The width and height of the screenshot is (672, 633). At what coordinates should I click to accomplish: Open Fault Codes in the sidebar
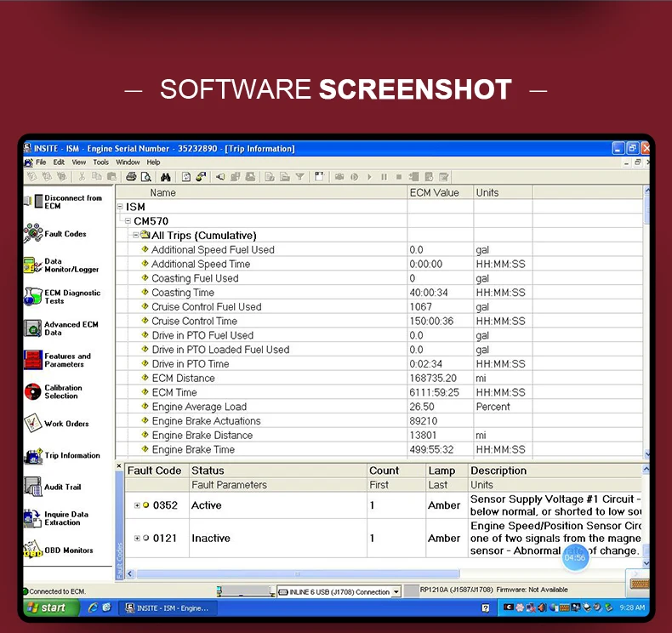tap(65, 234)
